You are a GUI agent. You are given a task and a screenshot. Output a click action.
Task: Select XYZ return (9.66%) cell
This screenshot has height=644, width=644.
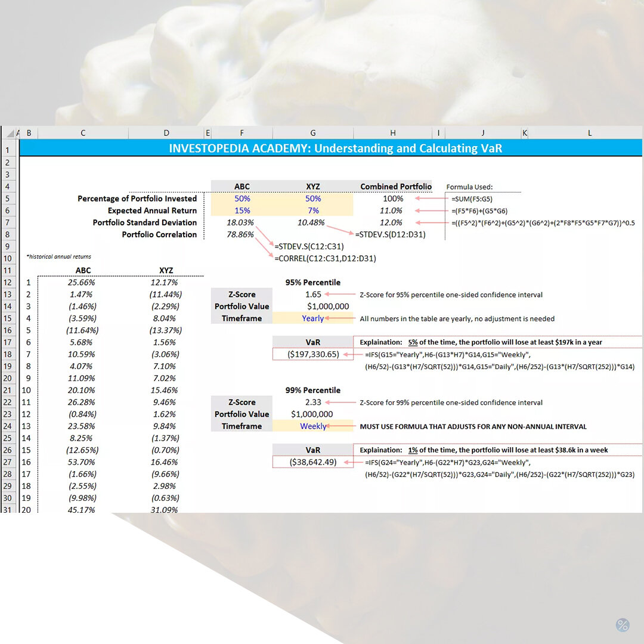166,475
